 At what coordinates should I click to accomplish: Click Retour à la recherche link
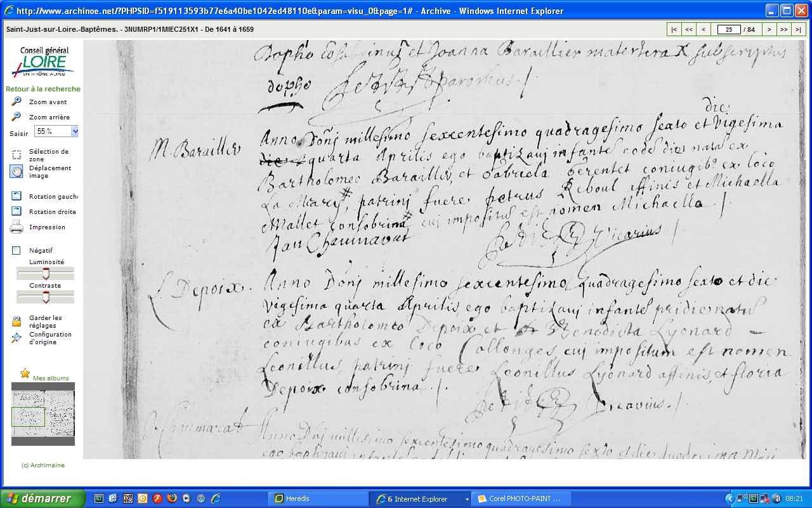tap(43, 89)
